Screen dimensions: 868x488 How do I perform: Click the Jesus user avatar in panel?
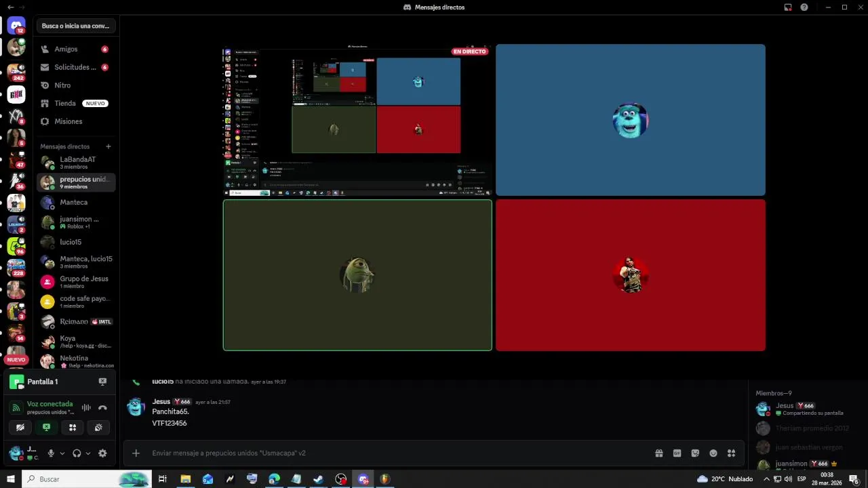tap(16, 453)
